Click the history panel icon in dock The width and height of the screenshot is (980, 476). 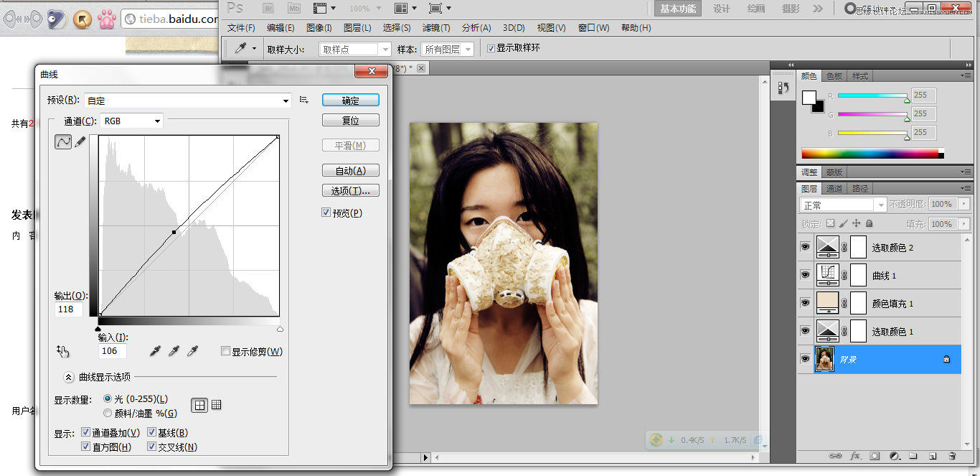coord(783,88)
